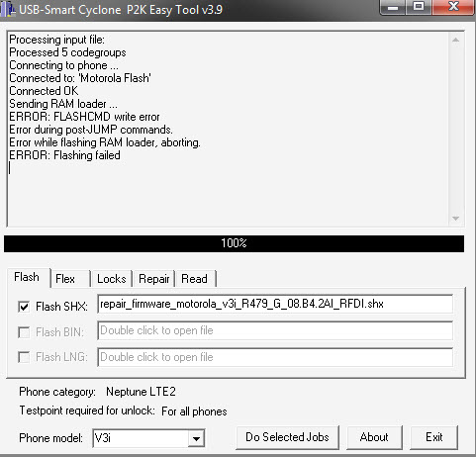Open the Phone model dropdown arrow
Viewport: 476px width, 457px height.
click(x=196, y=438)
